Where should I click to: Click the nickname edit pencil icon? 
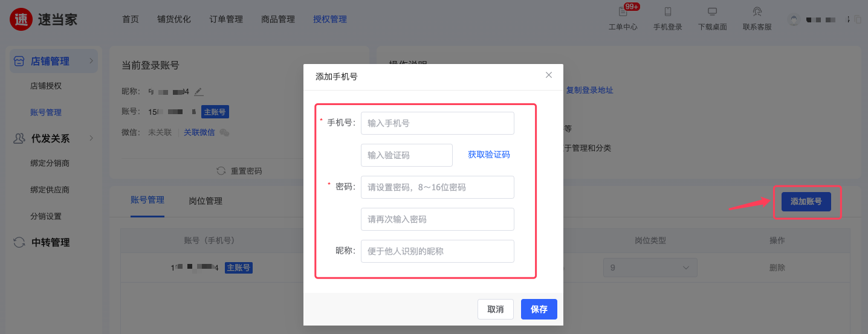199,92
